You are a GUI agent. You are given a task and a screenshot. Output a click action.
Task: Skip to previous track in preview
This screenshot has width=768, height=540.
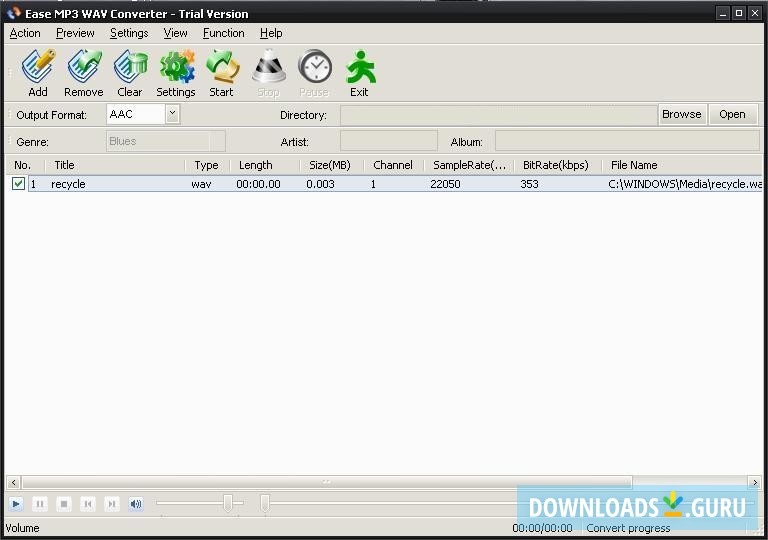point(88,503)
